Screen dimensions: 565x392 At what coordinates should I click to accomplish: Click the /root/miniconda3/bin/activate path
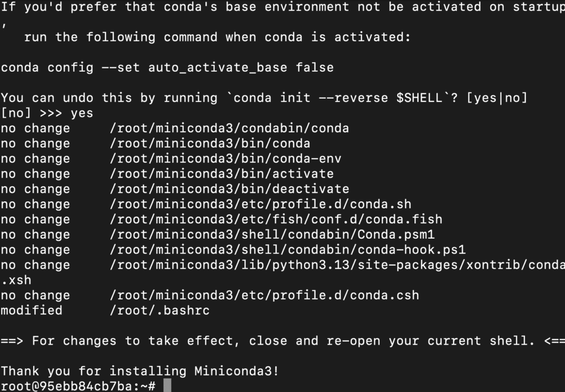tap(221, 174)
